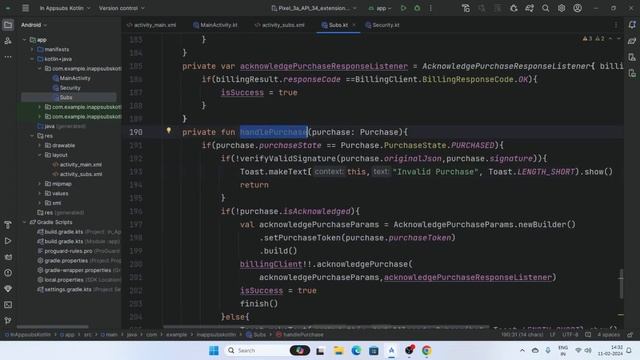
Task: Open the project name dropdown
Action: pos(64,8)
